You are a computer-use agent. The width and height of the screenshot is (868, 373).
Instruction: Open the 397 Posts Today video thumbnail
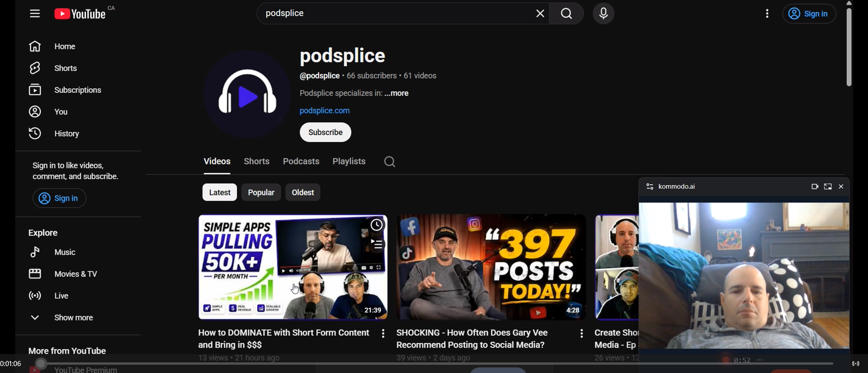[x=491, y=267]
